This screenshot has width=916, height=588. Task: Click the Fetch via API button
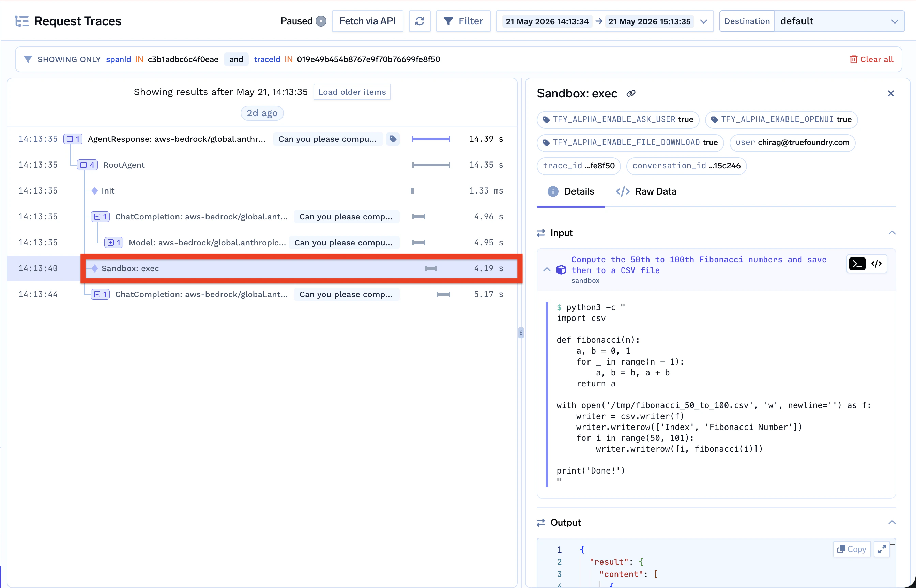click(367, 21)
